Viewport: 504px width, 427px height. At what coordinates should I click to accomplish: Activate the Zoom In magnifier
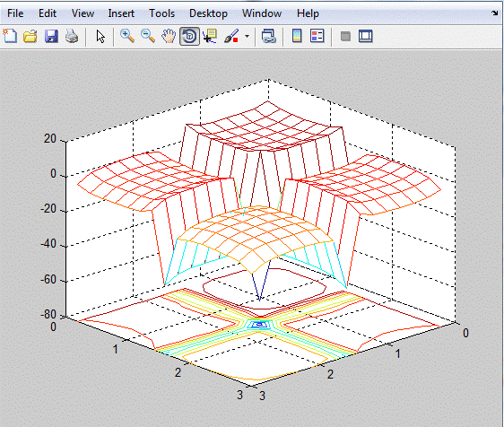point(127,36)
